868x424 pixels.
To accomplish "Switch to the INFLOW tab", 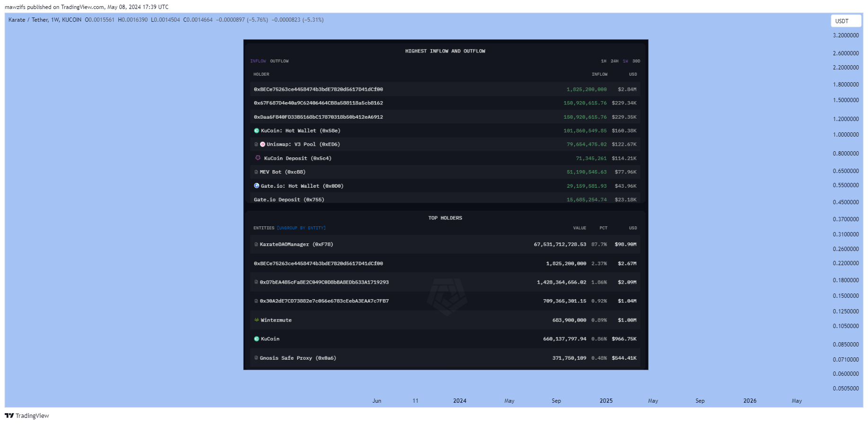I will (x=258, y=61).
